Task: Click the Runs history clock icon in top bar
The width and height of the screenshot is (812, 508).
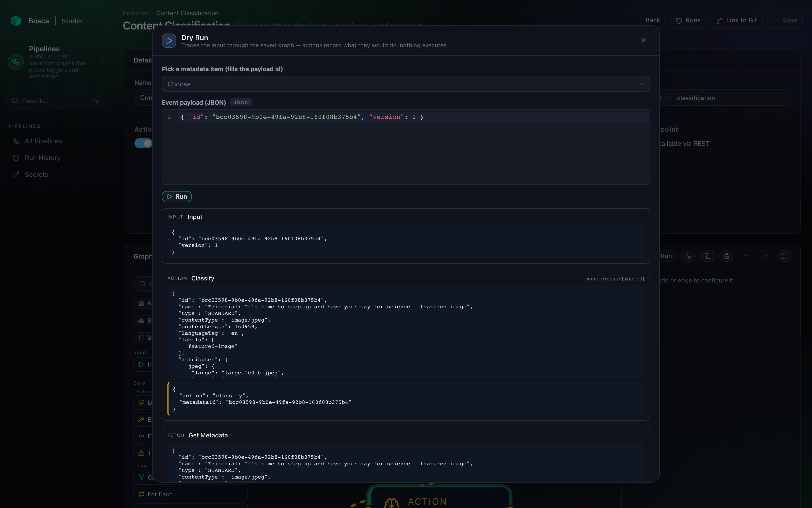Action: coord(679,21)
